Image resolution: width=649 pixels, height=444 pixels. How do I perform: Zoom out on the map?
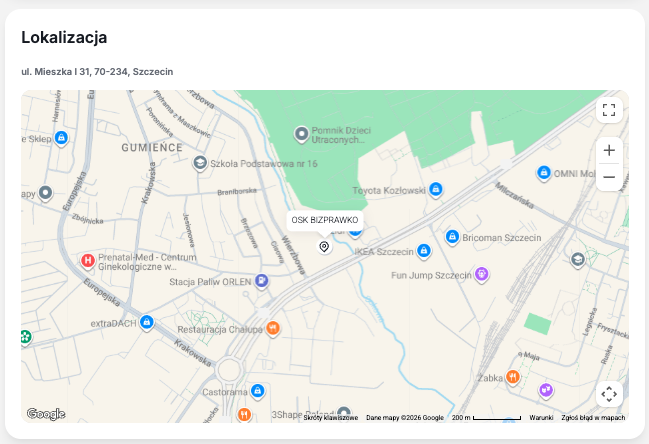(x=609, y=178)
